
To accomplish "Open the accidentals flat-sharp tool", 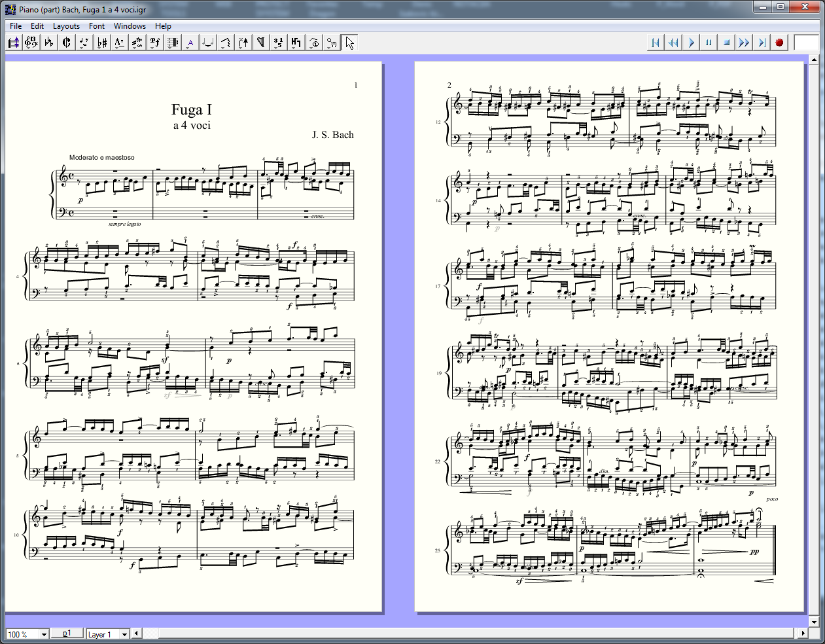I will (101, 43).
